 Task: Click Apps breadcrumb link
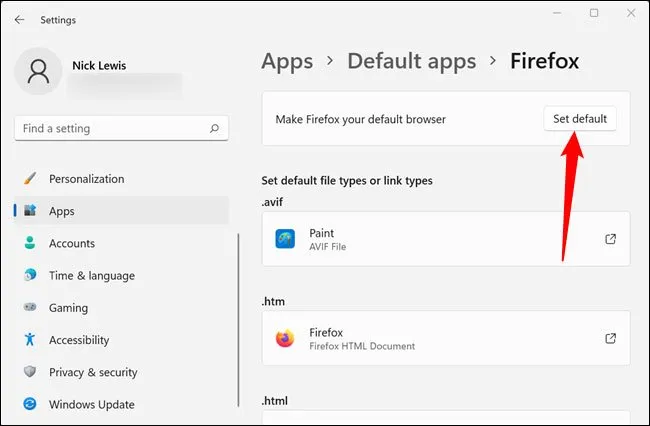click(287, 61)
